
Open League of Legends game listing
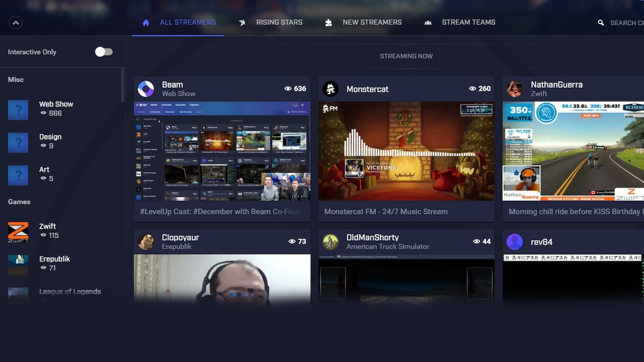(x=62, y=294)
